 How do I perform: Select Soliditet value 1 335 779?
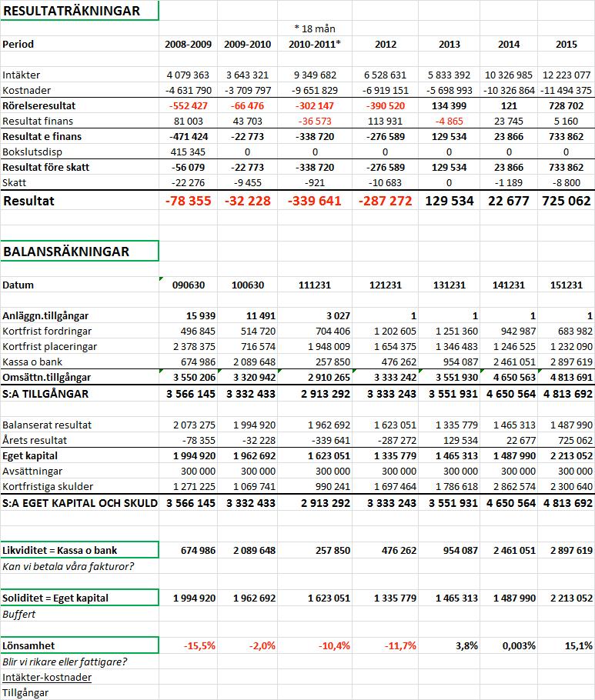[395, 598]
